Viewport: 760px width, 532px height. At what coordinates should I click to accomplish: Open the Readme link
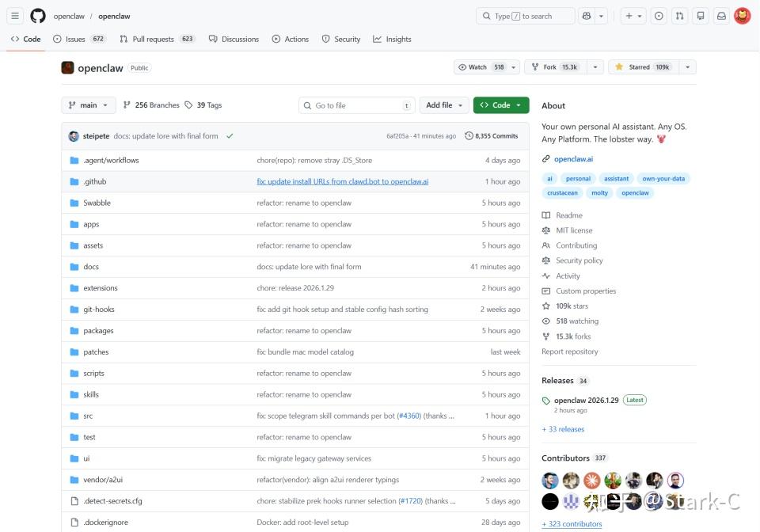point(569,215)
